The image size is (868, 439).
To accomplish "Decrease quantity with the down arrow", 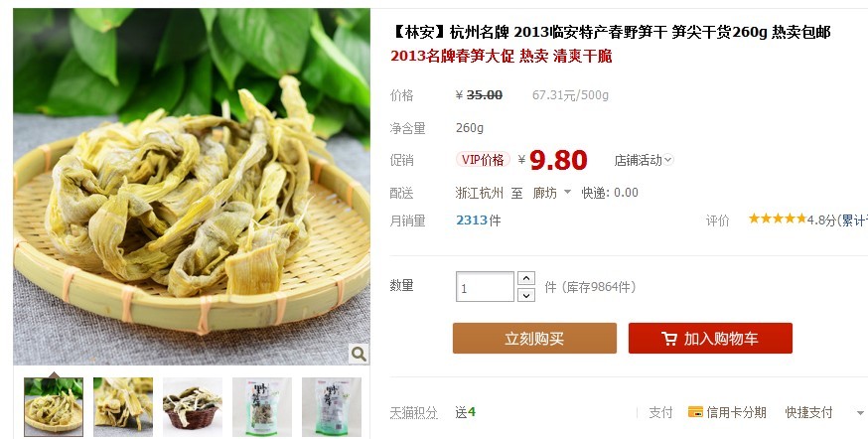I will tap(526, 295).
